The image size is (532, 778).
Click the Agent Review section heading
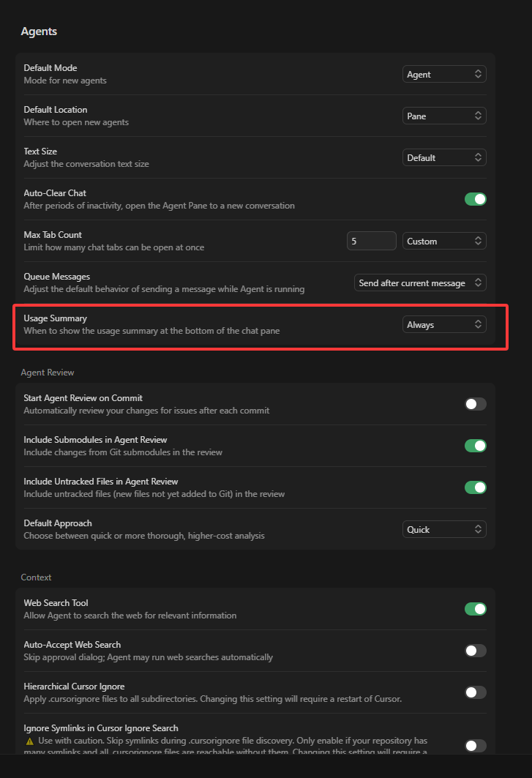[x=48, y=373]
